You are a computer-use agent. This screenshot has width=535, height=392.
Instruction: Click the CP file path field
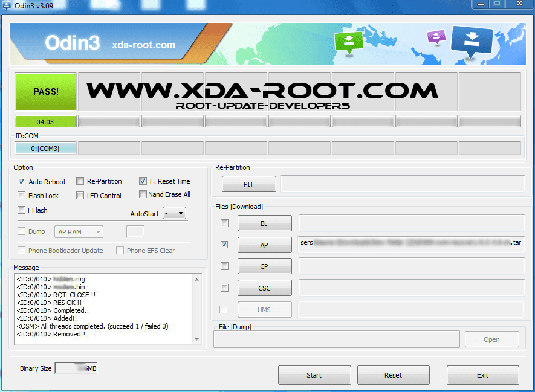tap(412, 266)
